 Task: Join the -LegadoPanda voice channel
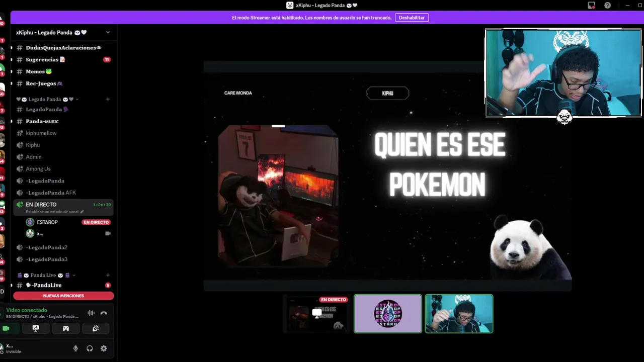pos(63,180)
